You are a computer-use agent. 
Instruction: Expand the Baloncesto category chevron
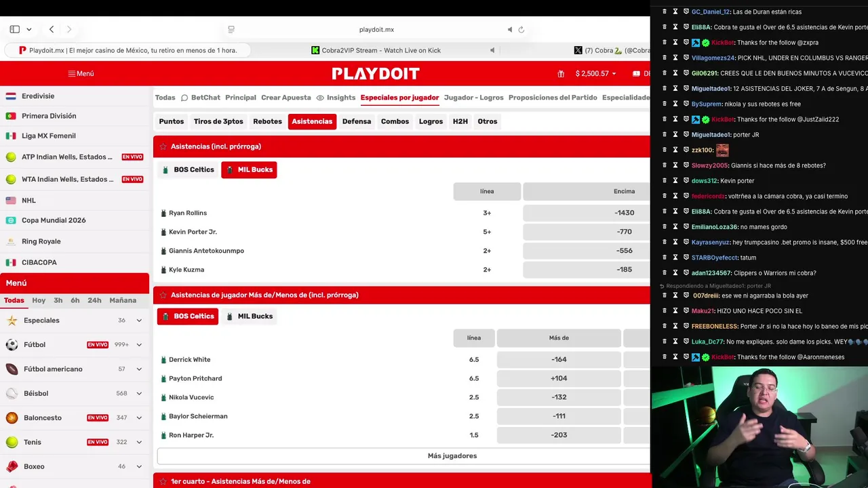pyautogui.click(x=139, y=418)
